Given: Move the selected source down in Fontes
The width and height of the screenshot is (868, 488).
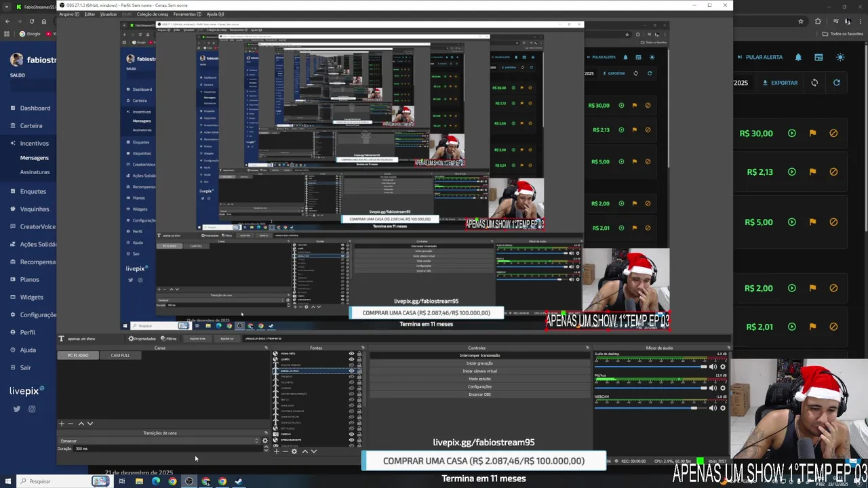Looking at the screenshot, I should coord(313,451).
